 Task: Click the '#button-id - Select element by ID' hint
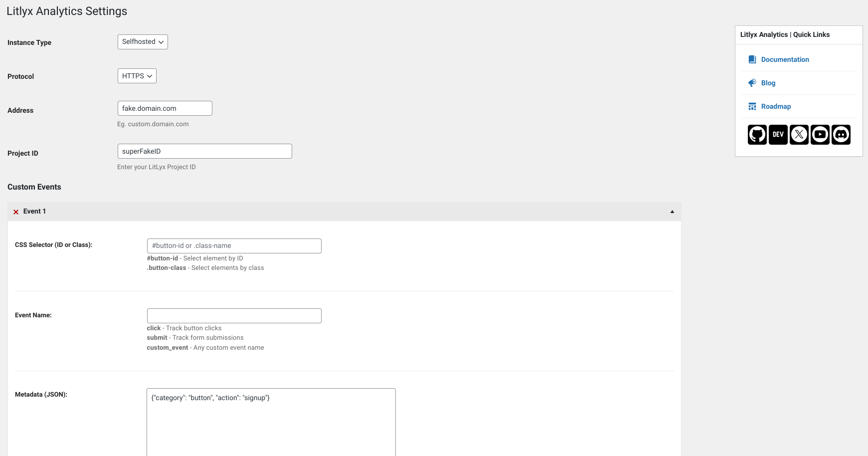coord(195,258)
